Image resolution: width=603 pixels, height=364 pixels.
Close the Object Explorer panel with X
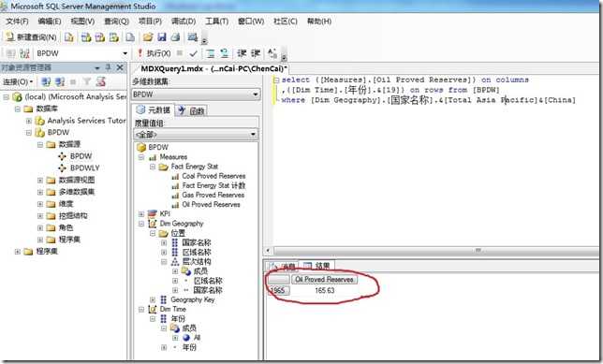[x=120, y=67]
